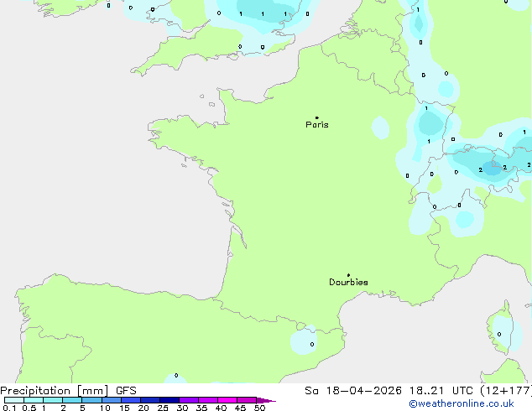The height and width of the screenshot is (411, 532).
Task: Click the '0.5' legend scale value
Action: (x=29, y=408)
